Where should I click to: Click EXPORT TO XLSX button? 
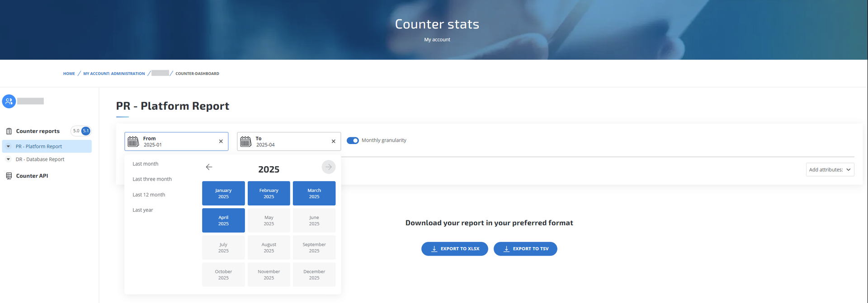(455, 249)
